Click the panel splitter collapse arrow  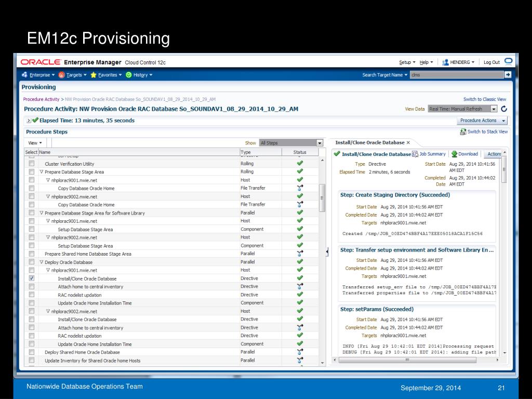tap(327, 252)
